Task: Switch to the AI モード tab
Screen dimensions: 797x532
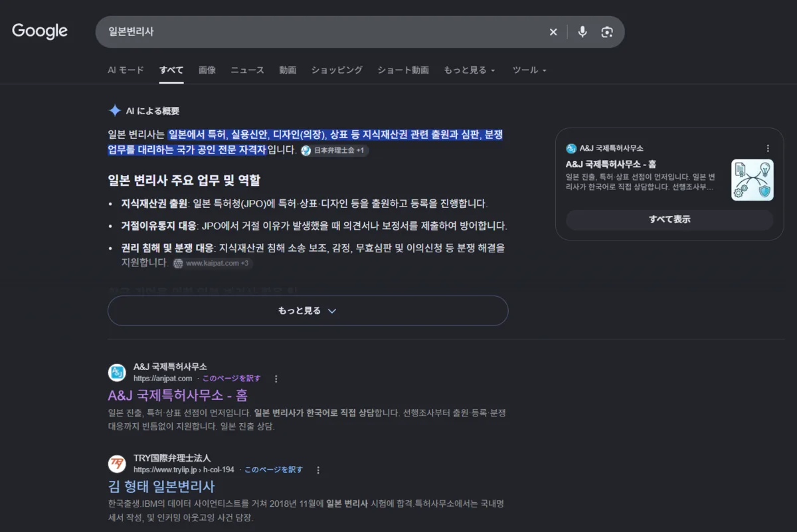Action: point(126,70)
